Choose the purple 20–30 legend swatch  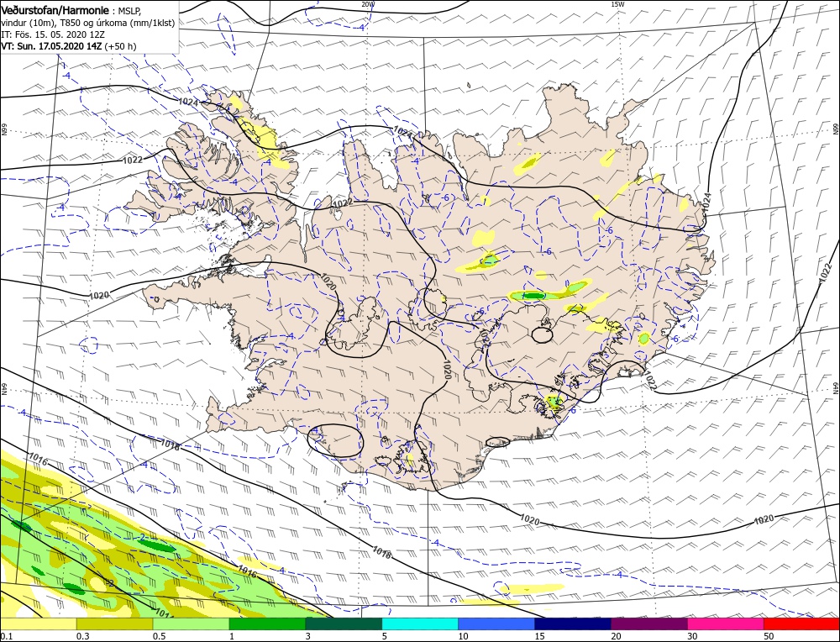(x=648, y=624)
